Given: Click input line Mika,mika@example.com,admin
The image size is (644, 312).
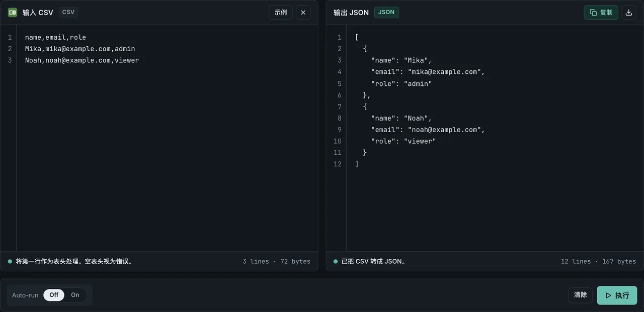Looking at the screenshot, I should coord(80,49).
